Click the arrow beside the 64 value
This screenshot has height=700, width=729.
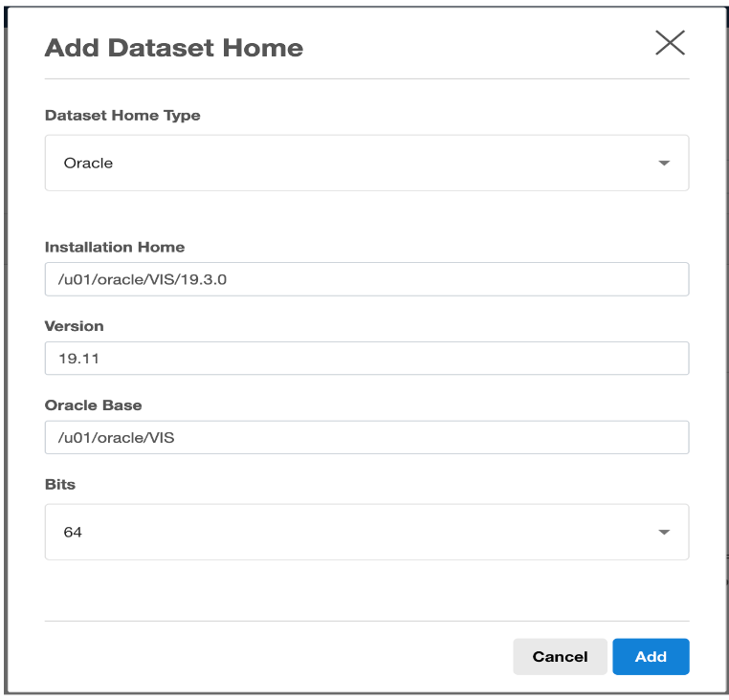pos(664,533)
